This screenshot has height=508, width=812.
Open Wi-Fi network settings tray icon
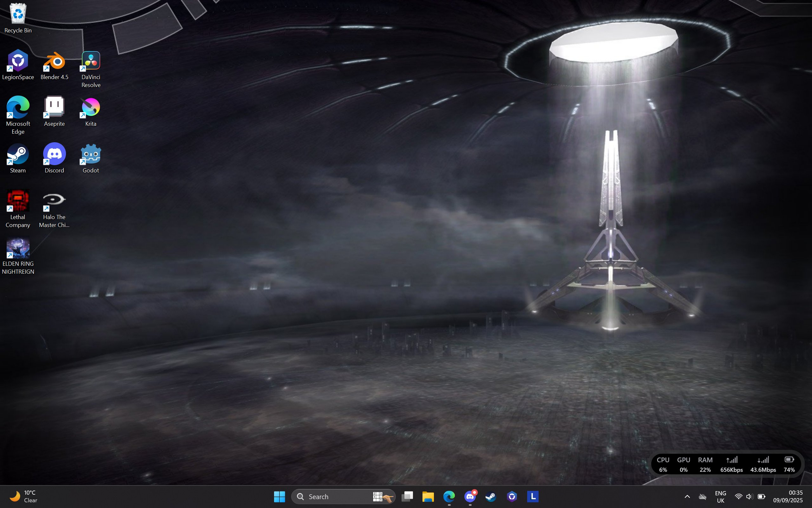[x=738, y=497]
